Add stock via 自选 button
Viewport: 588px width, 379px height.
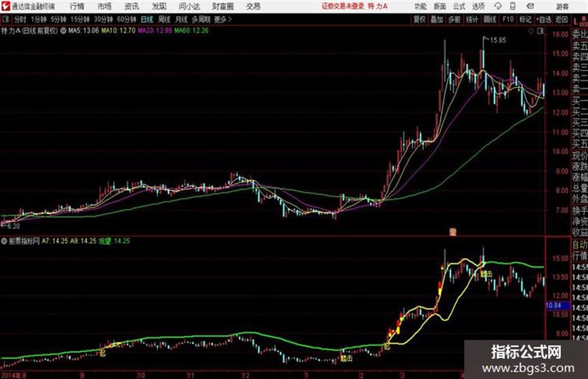pyautogui.click(x=544, y=19)
